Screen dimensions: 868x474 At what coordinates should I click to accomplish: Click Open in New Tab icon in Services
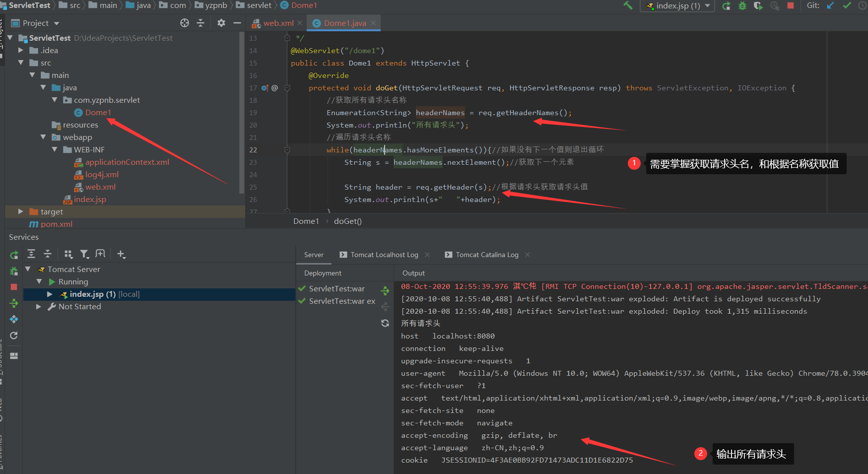point(100,254)
